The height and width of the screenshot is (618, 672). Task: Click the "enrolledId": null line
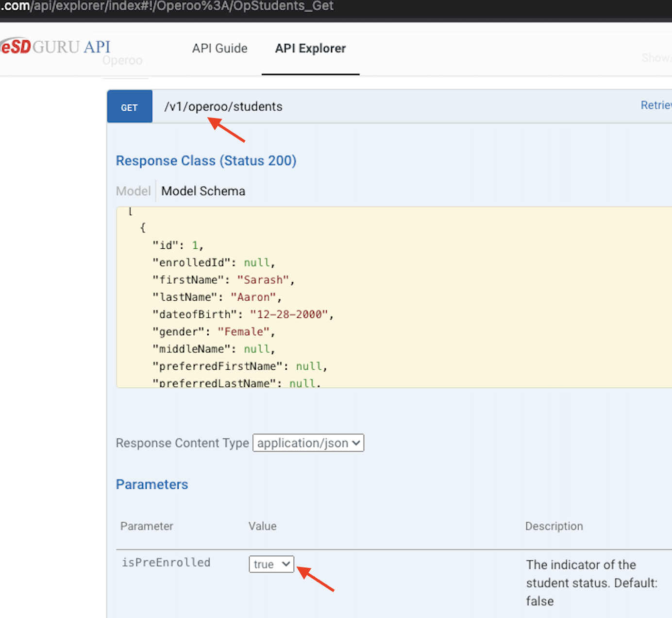pos(214,262)
